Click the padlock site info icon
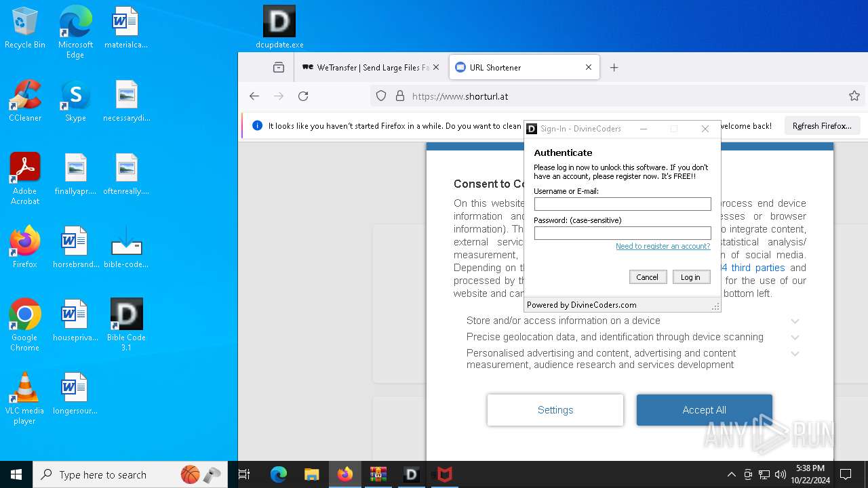The height and width of the screenshot is (488, 868). coord(399,96)
